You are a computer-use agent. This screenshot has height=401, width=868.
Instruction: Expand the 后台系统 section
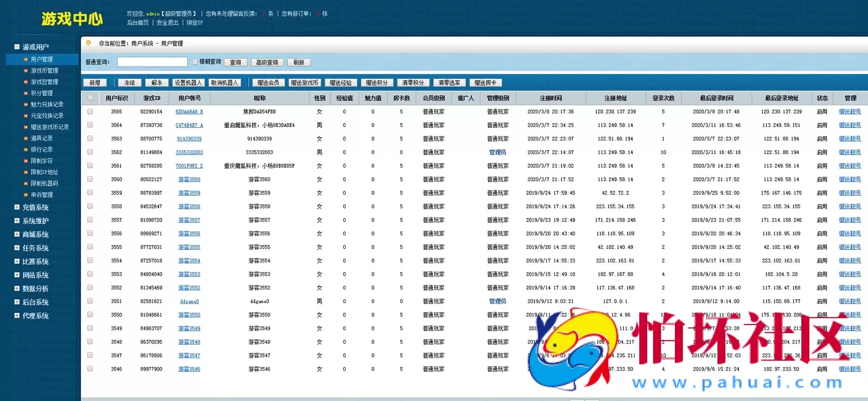[17, 302]
